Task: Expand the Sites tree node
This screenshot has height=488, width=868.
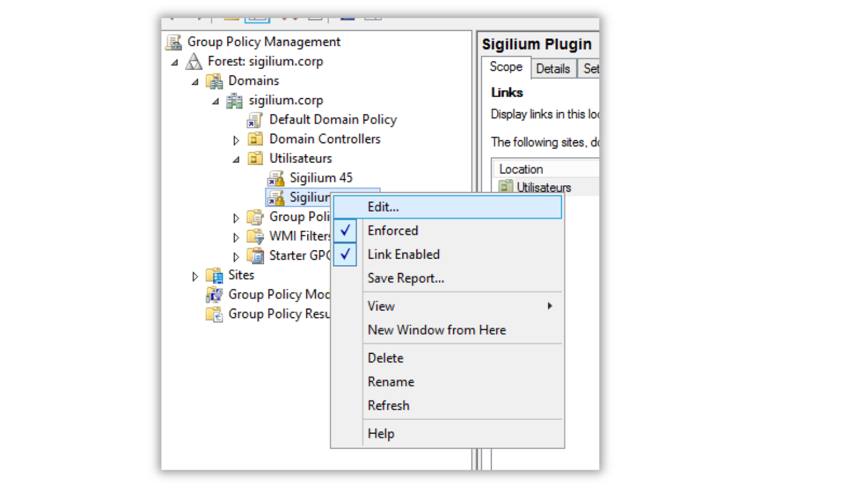Action: coord(195,277)
